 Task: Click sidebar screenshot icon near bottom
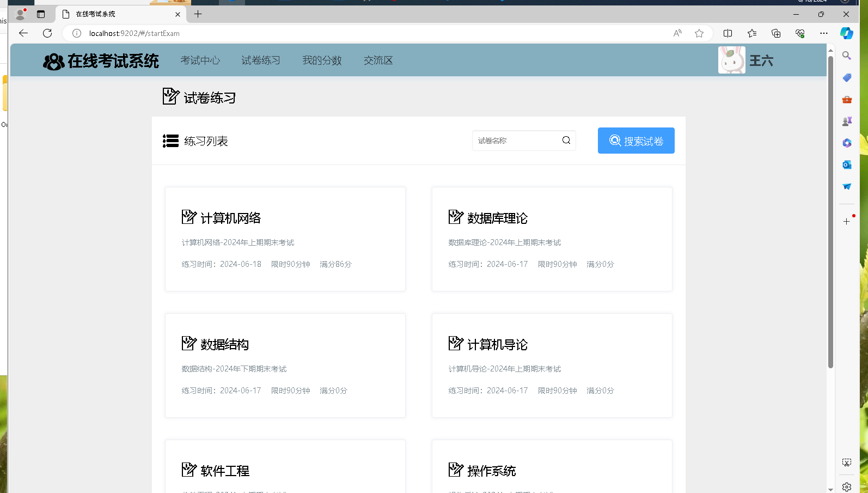847,462
